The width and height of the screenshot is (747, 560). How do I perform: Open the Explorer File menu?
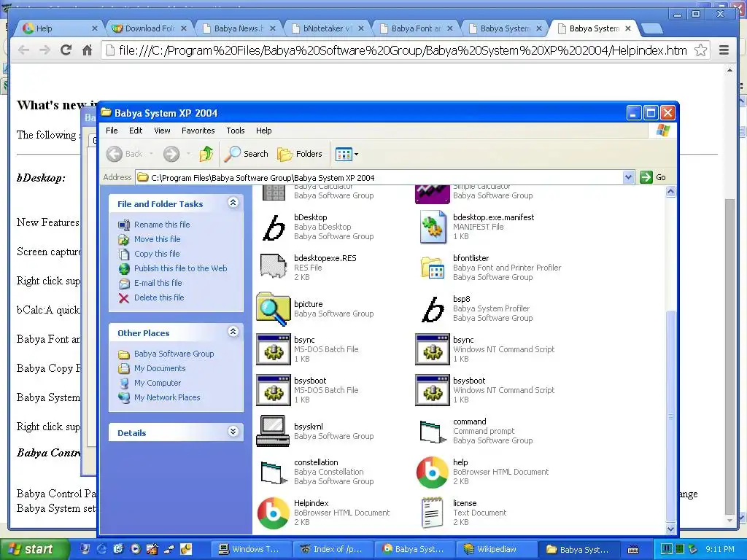click(x=112, y=131)
